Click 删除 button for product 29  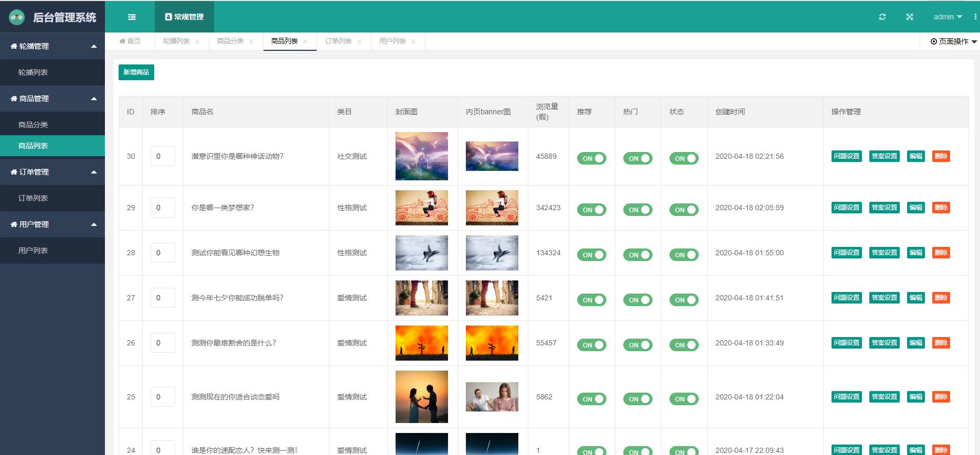(941, 208)
